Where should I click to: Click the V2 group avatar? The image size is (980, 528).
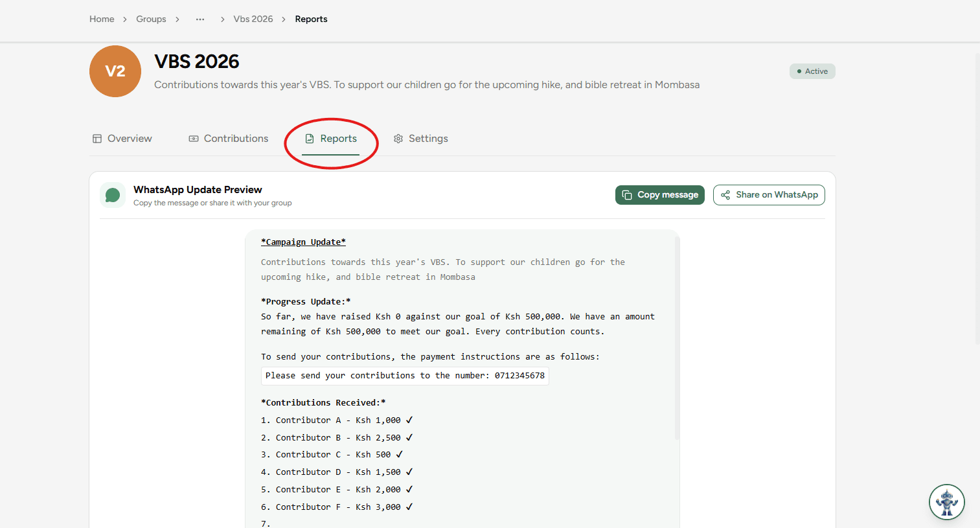tap(115, 71)
